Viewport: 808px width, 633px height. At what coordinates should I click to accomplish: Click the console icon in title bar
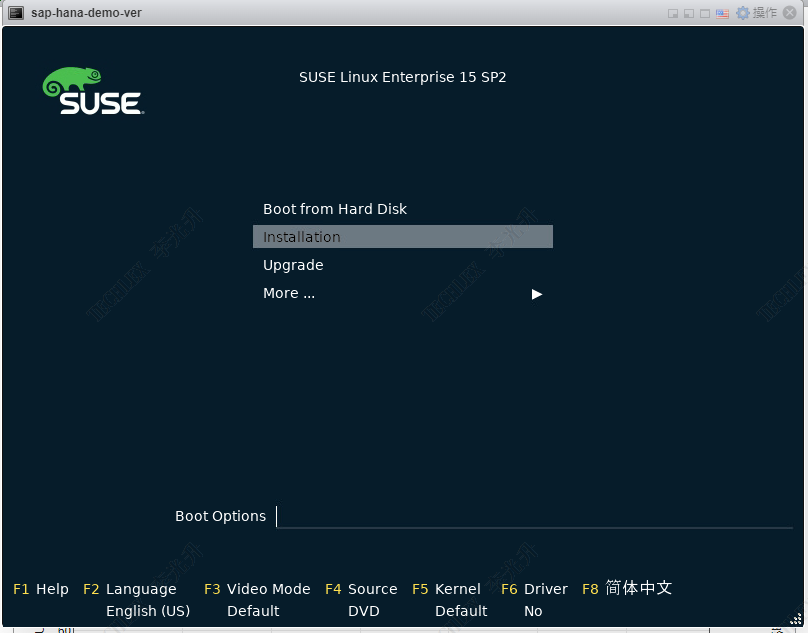click(16, 13)
